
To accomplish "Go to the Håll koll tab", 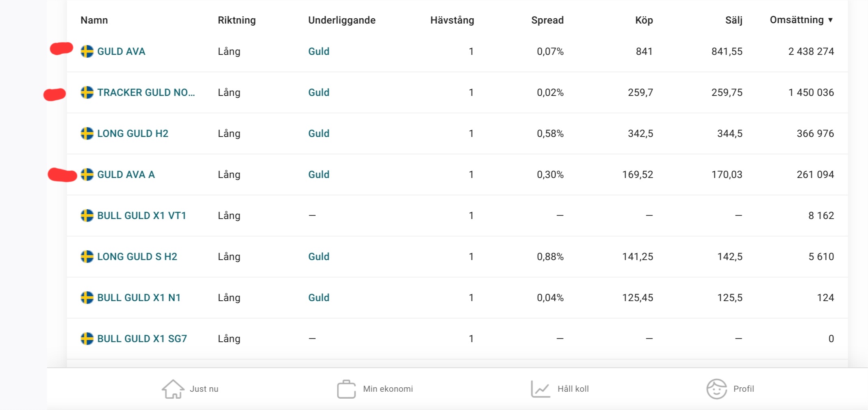I will pos(573,389).
